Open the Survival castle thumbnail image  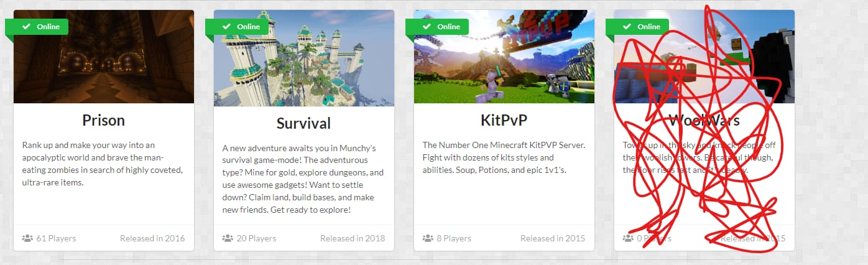coord(304,58)
